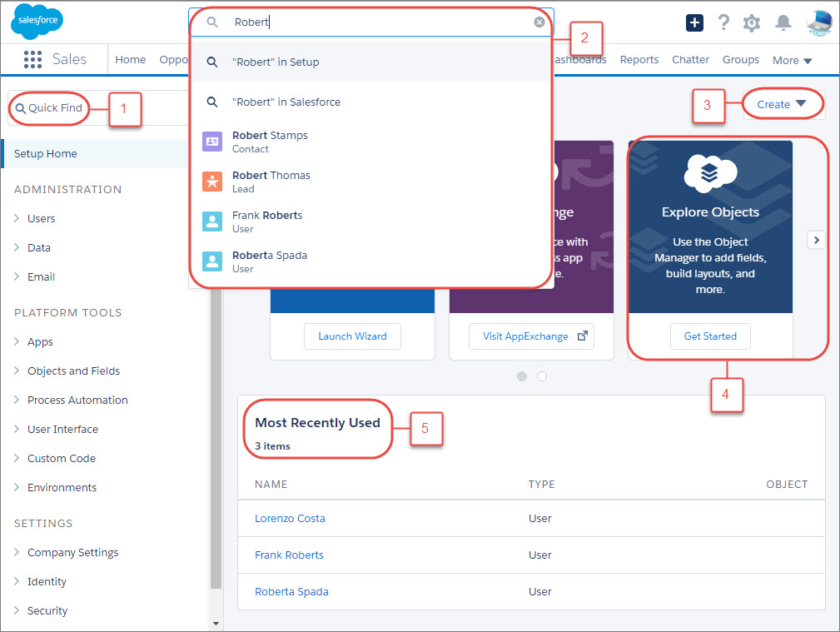
Task: Open the Lorenzo Costa user link
Action: pyautogui.click(x=290, y=519)
